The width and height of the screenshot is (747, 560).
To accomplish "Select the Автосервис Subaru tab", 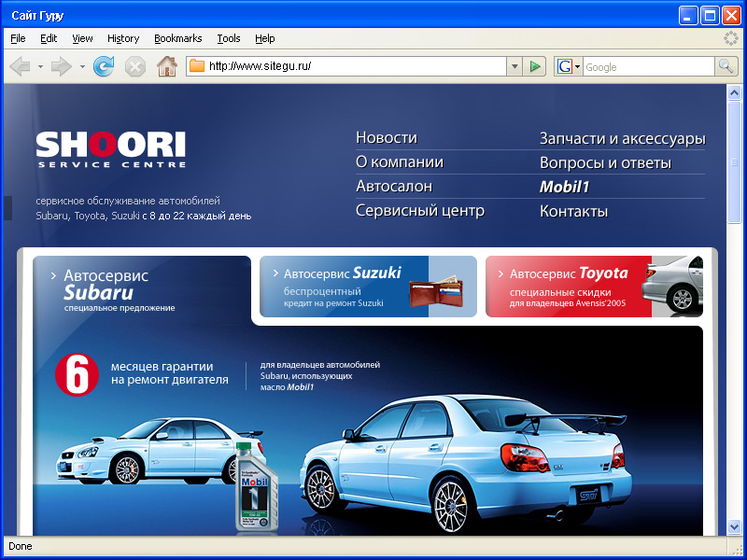I will (x=142, y=289).
